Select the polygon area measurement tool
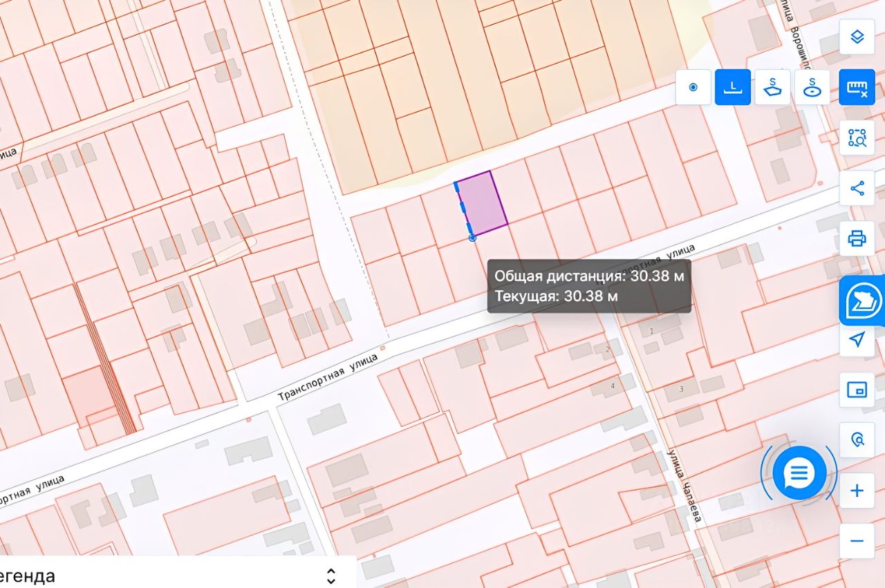Screen dimensions: 885x588 pyautogui.click(x=772, y=88)
